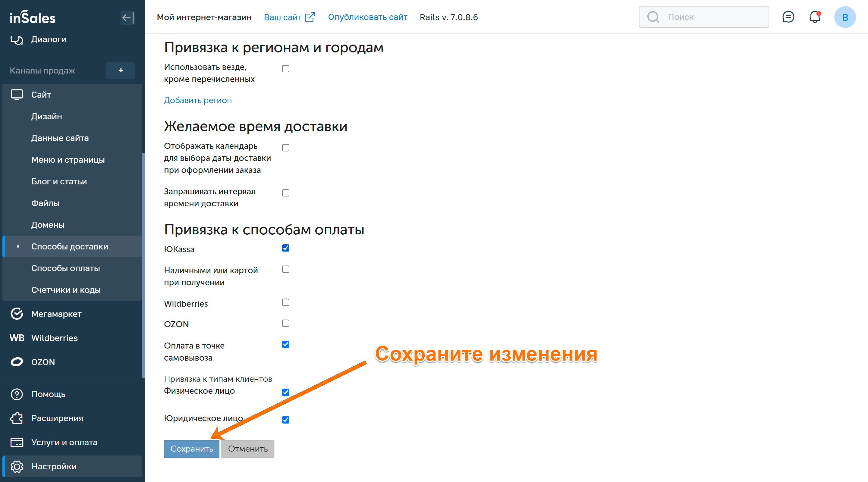Open Settings gear in sidebar

click(x=17, y=467)
